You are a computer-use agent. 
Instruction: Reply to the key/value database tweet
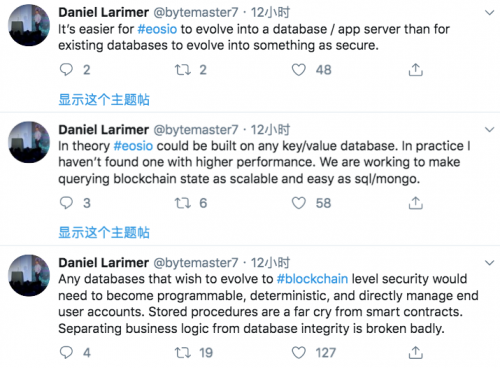coord(66,203)
